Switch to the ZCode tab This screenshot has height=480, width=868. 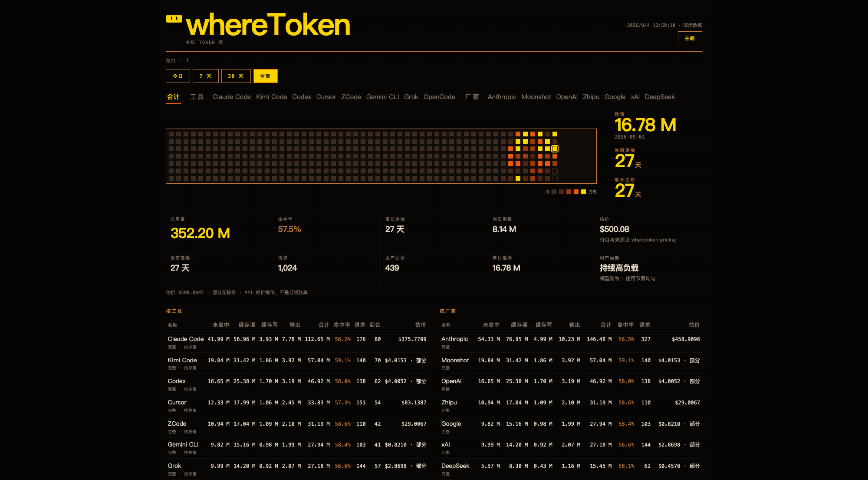click(351, 97)
